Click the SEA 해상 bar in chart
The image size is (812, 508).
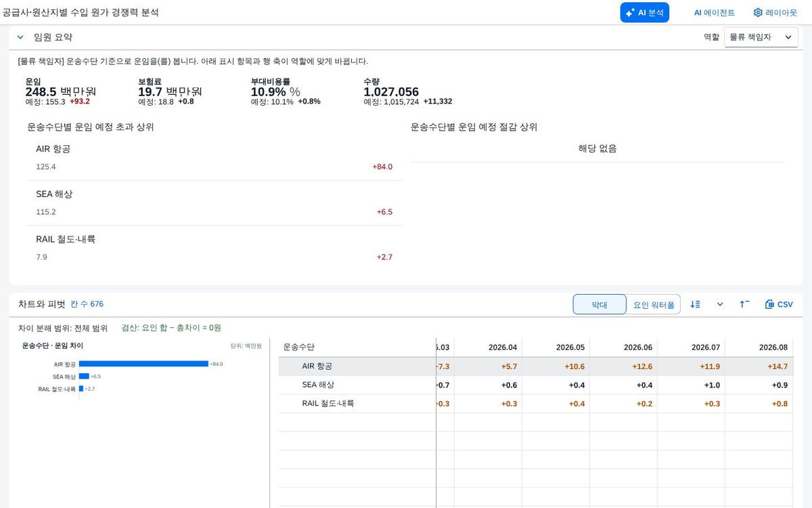84,376
